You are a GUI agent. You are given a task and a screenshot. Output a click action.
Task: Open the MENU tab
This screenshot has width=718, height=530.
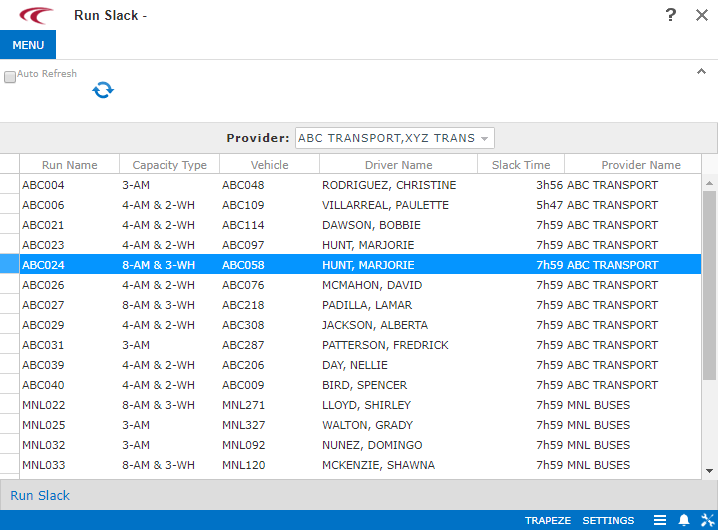coord(28,45)
